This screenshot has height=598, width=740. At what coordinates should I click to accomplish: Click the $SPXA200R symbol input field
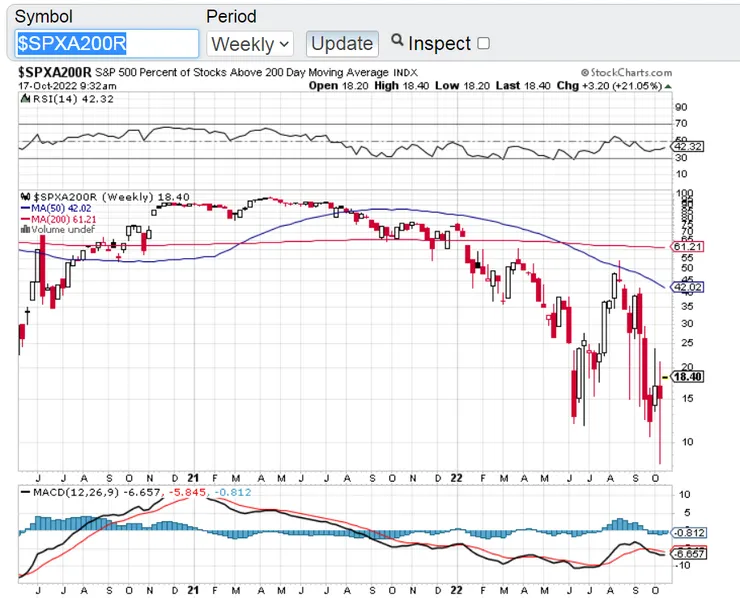(x=107, y=43)
